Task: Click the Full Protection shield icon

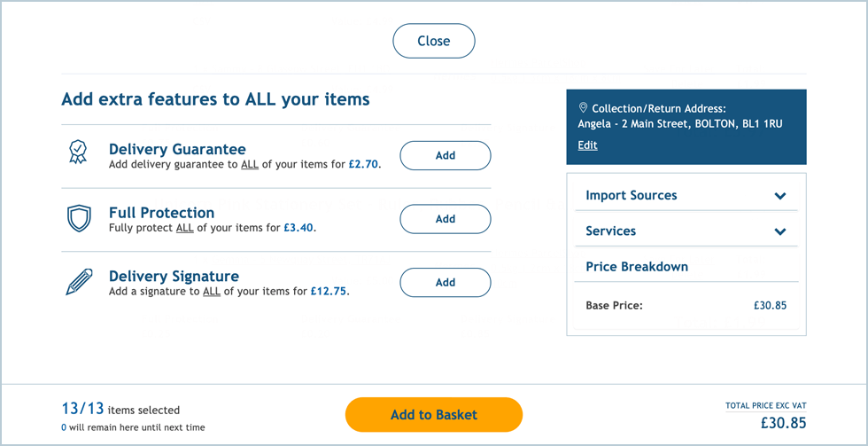Action: coord(79,218)
